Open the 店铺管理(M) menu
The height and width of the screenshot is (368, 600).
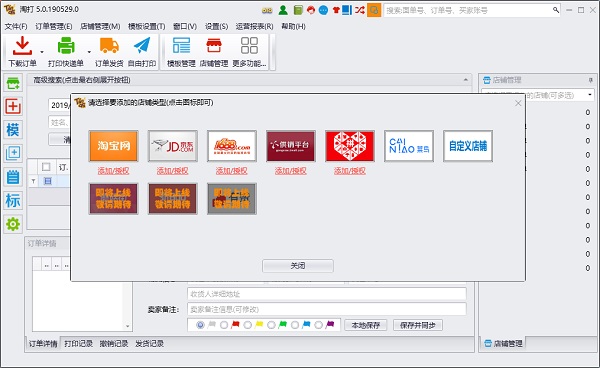click(100, 26)
